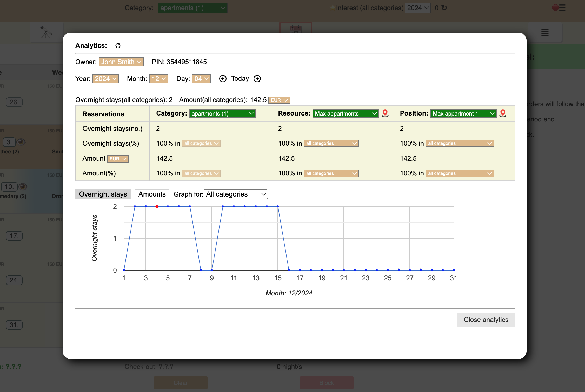Image resolution: width=585 pixels, height=392 pixels.
Task: Click the red data point on graph
Action: click(157, 206)
